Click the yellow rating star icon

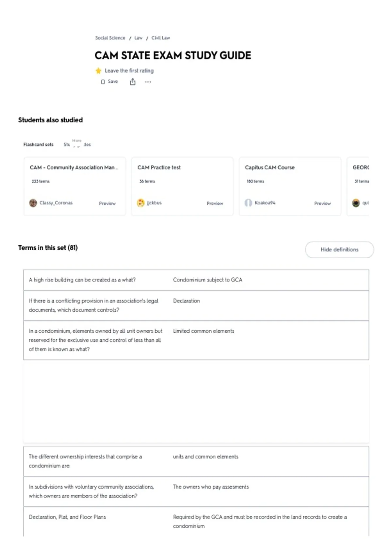tap(98, 71)
